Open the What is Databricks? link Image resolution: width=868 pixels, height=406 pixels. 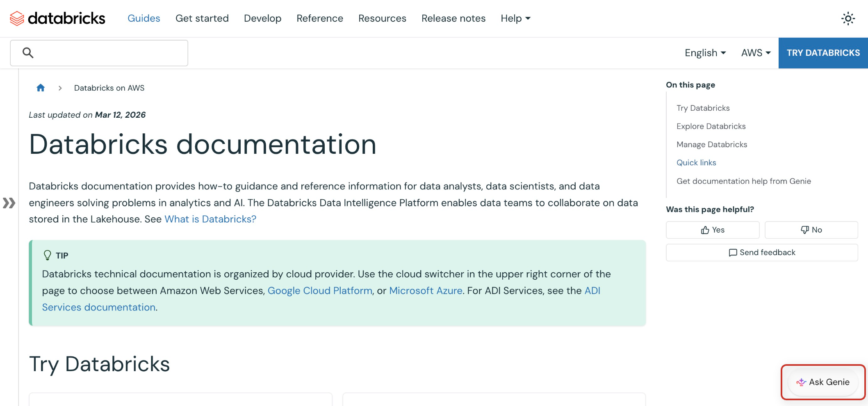pos(210,219)
